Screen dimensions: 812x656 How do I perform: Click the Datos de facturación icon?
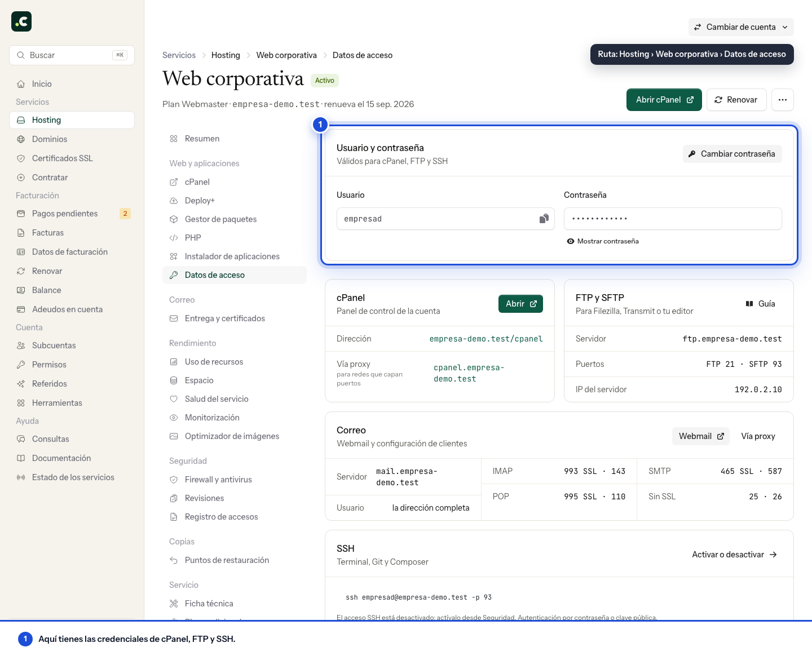pyautogui.click(x=21, y=252)
